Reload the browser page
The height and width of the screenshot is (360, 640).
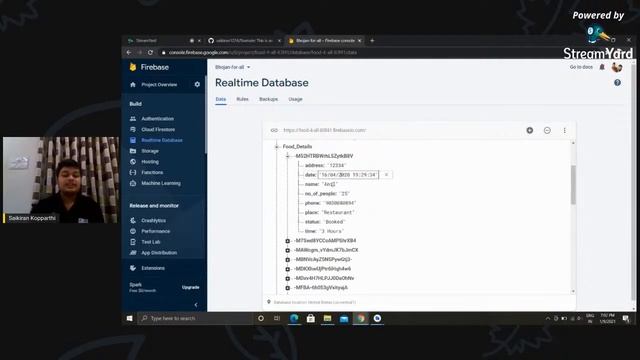[150, 52]
